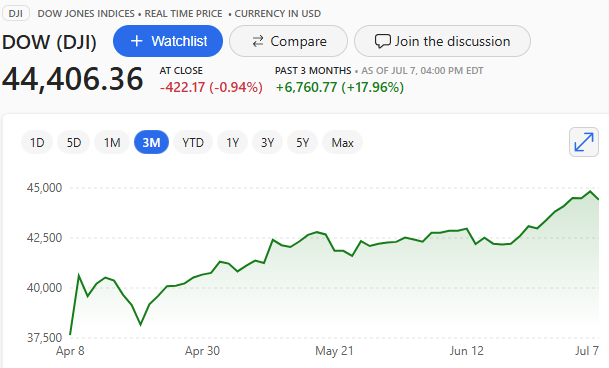Image resolution: width=609 pixels, height=368 pixels.
Task: Select the 1D time range
Action: click(x=37, y=143)
